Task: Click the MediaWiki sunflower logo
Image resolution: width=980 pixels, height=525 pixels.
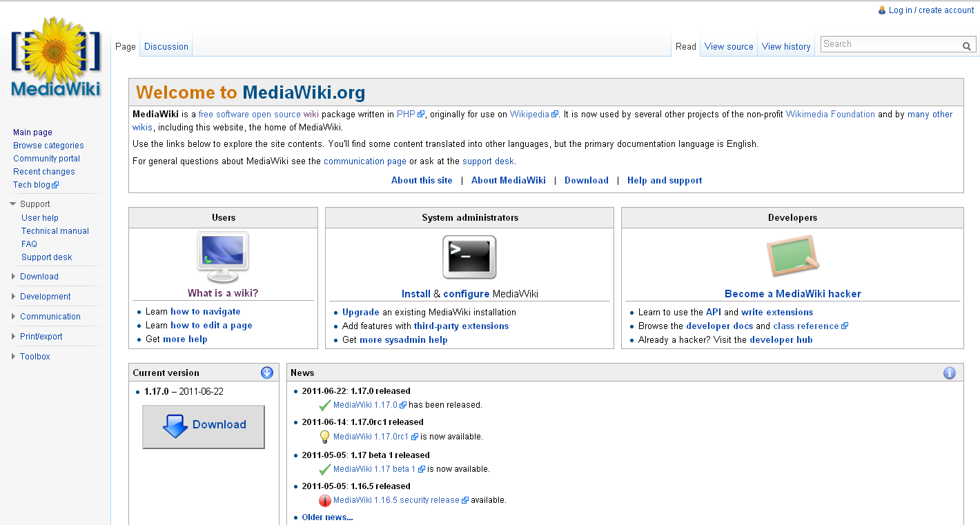Action: click(56, 57)
